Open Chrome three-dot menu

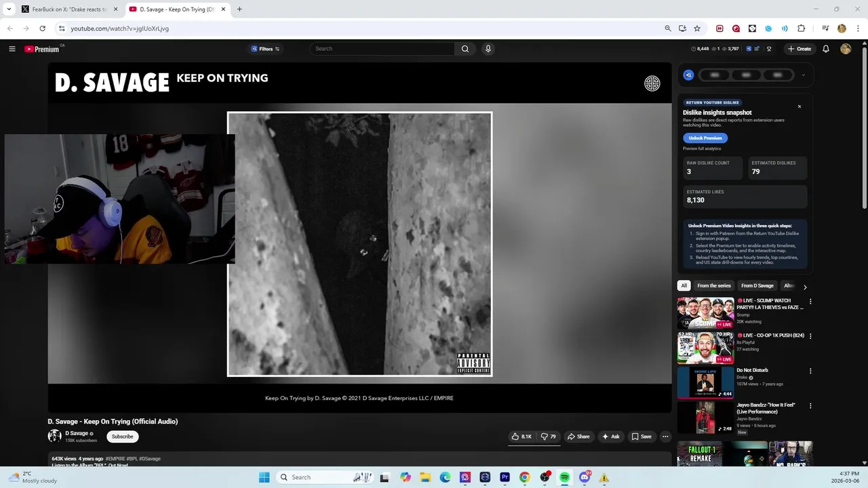(859, 28)
